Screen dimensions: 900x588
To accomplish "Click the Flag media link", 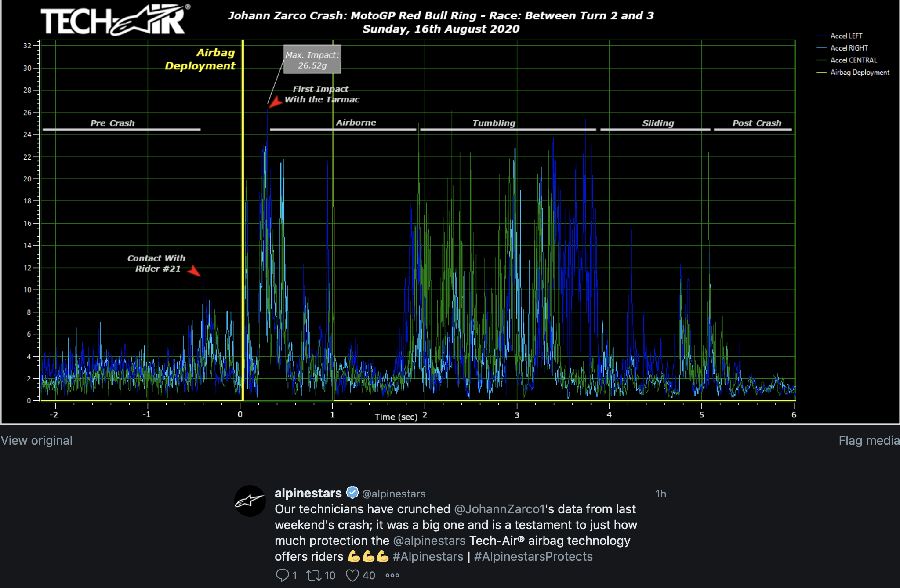I will pyautogui.click(x=869, y=440).
